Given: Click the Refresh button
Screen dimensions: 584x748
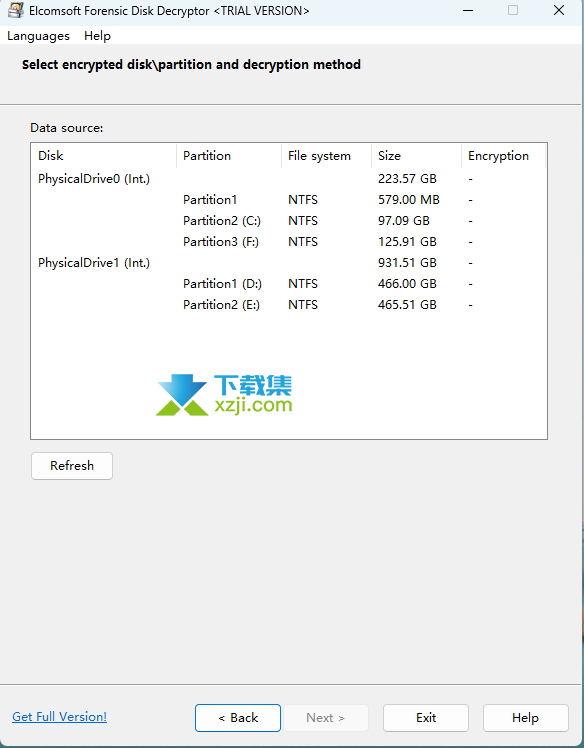Looking at the screenshot, I should (72, 466).
